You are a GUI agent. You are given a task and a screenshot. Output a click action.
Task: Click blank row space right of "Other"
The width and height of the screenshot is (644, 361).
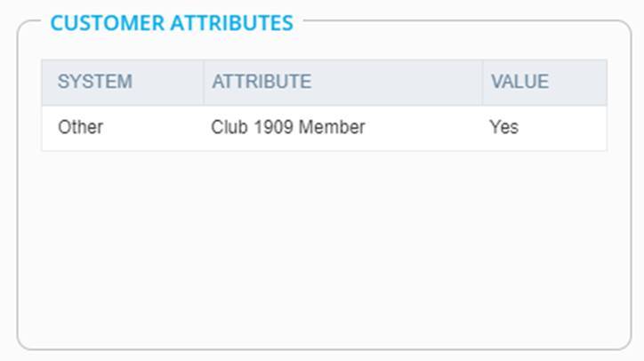pyautogui.click(x=151, y=127)
